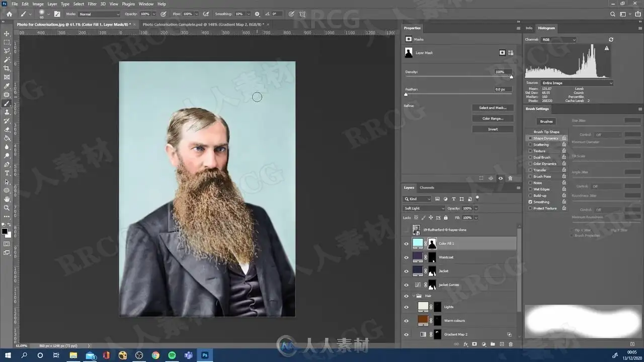Select Brush Tip Shape option
The width and height of the screenshot is (644, 362).
546,132
